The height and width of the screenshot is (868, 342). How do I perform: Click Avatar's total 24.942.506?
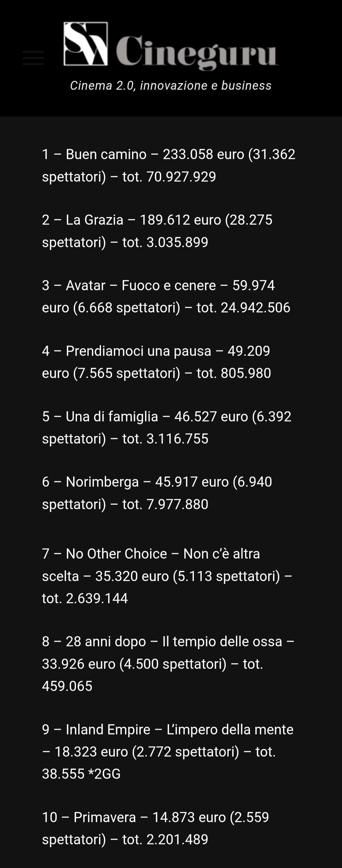tap(256, 308)
